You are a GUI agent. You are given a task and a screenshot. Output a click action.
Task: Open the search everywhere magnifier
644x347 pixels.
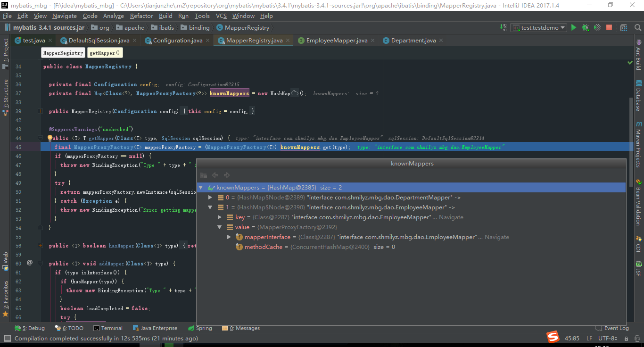[x=637, y=28]
